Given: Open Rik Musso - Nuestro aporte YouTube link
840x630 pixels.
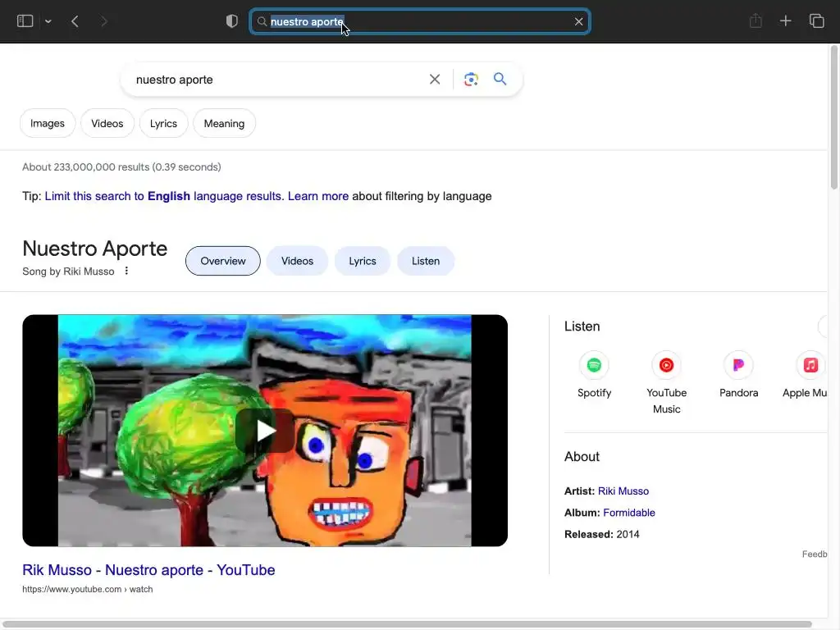Looking at the screenshot, I should [148, 570].
